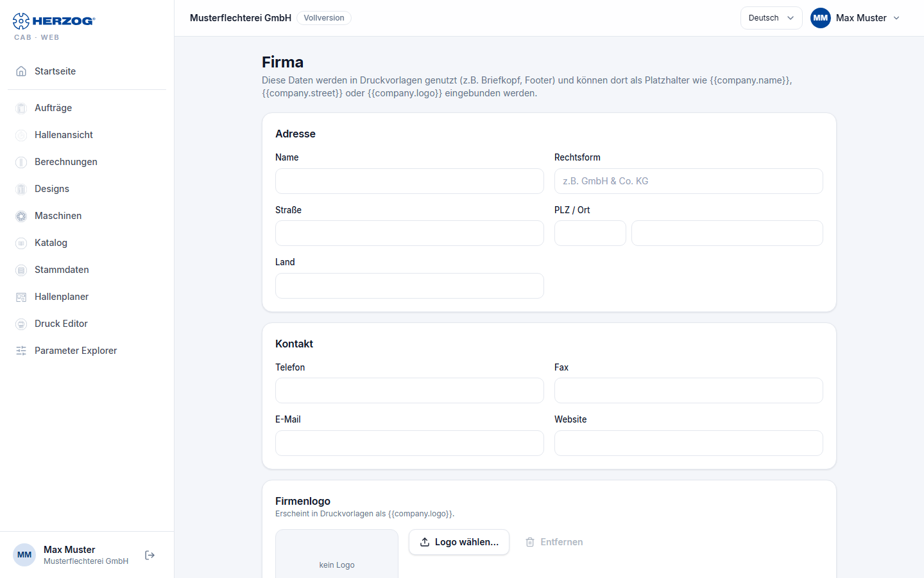Focus the Name input field
The image size is (924, 578).
pos(409,181)
